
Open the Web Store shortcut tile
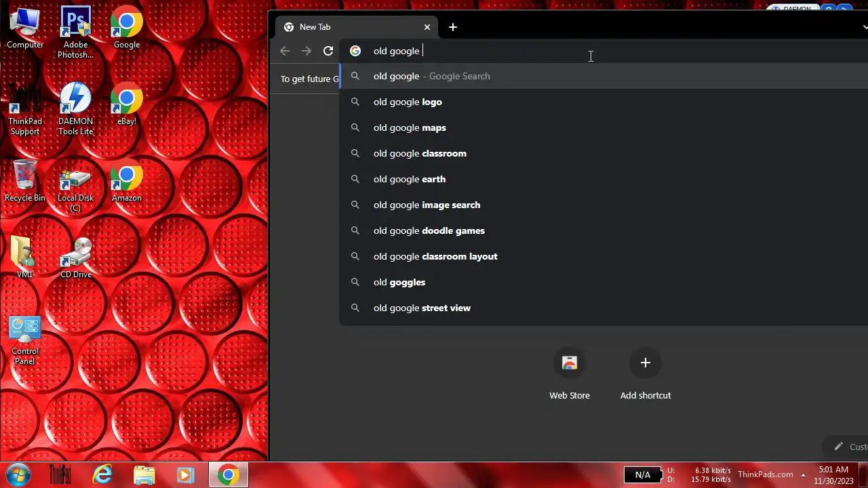tap(570, 374)
